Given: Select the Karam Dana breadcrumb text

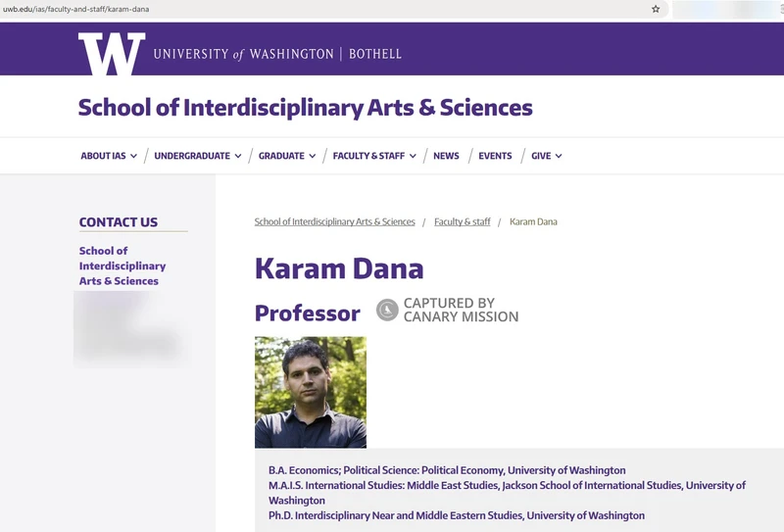Looking at the screenshot, I should pyautogui.click(x=533, y=221).
